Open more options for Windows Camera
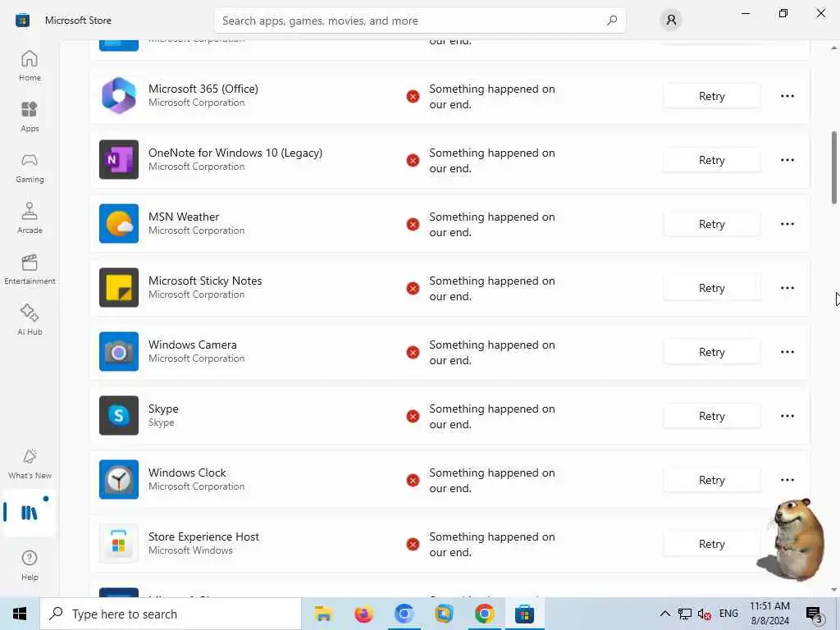 tap(787, 352)
